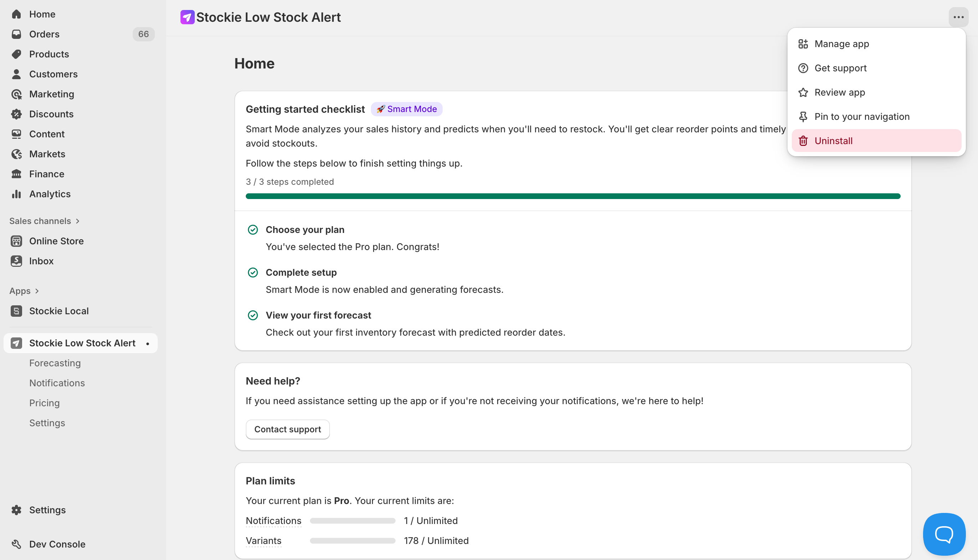Click the Stockie purple logo icon

[x=187, y=17]
